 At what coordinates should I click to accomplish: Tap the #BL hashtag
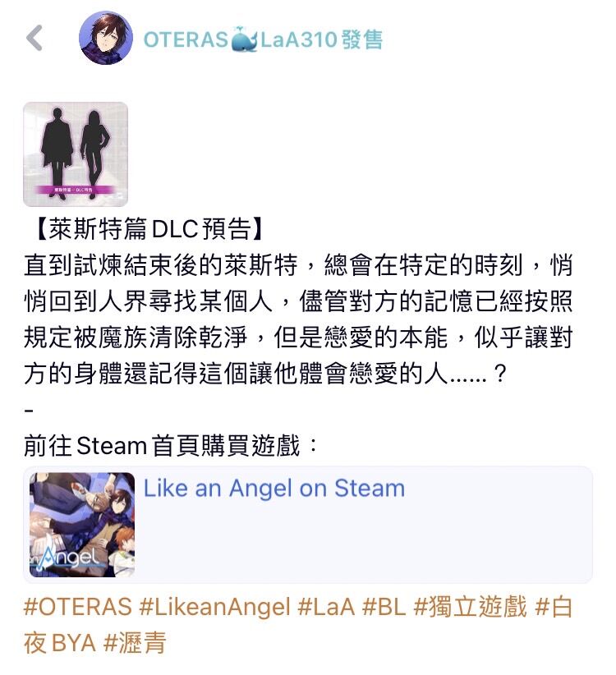(x=384, y=607)
